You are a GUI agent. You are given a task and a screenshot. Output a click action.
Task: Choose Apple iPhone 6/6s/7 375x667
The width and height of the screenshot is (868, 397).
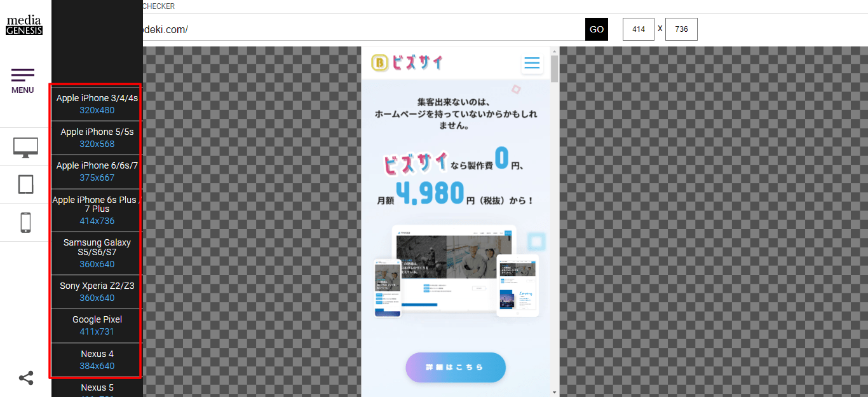pyautogui.click(x=97, y=171)
